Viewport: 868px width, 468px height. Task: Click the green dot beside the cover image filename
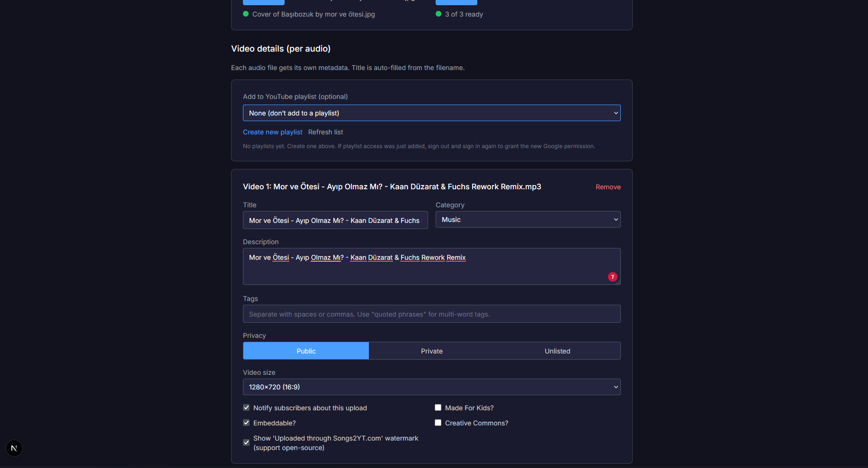246,14
